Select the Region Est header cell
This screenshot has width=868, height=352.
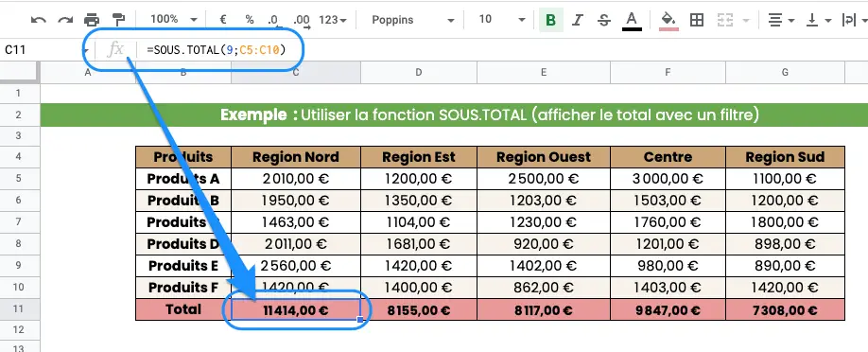point(419,157)
